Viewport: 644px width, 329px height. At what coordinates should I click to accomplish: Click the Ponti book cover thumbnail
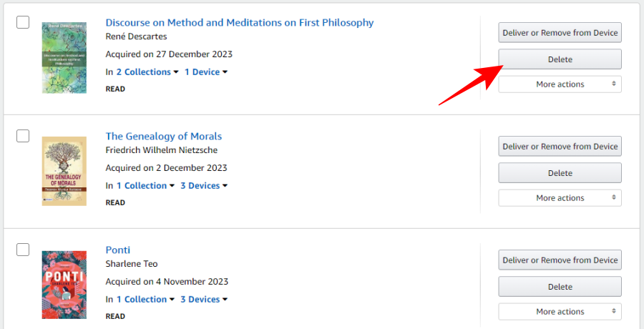click(64, 285)
